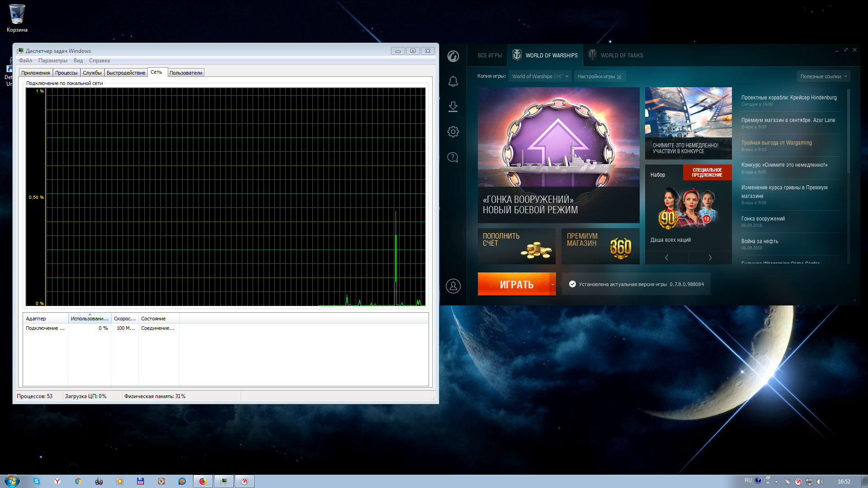Click ПОПОЛНИТЬ СЧЁТ tile

click(x=516, y=246)
